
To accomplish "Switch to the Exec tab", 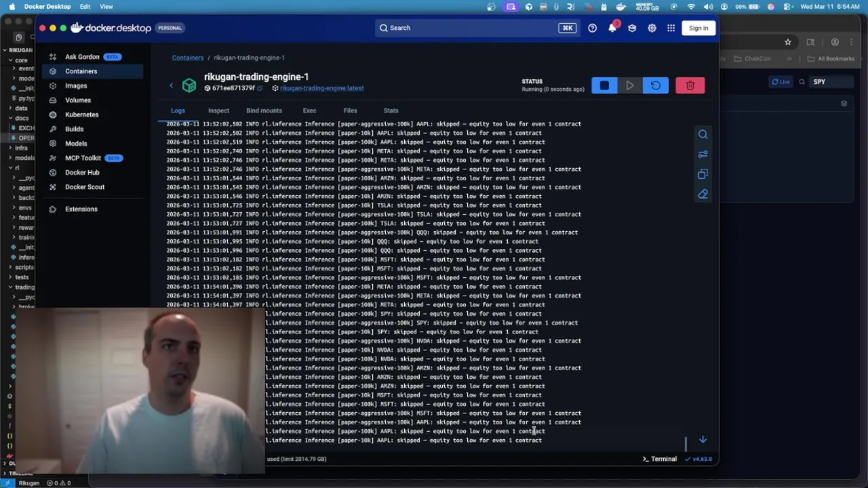I will click(x=309, y=110).
